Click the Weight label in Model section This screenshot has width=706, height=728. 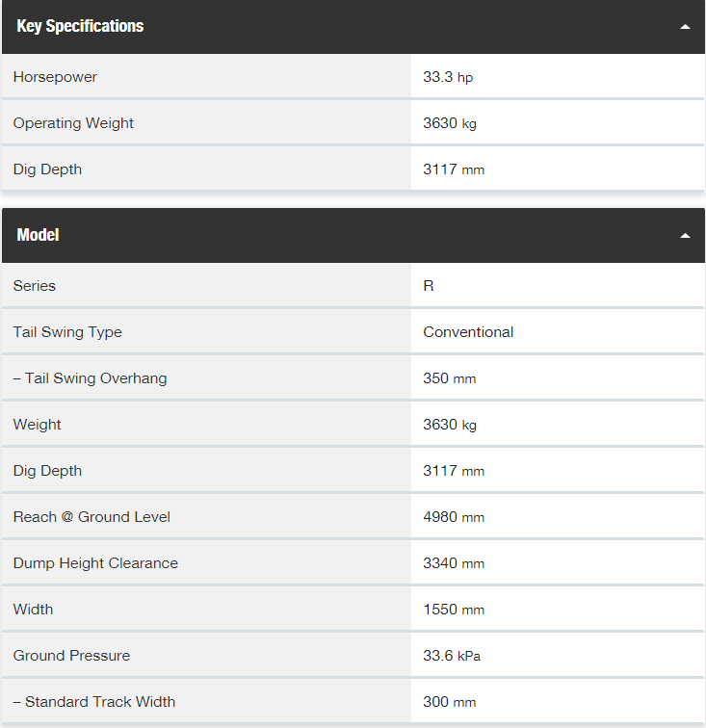pos(37,425)
